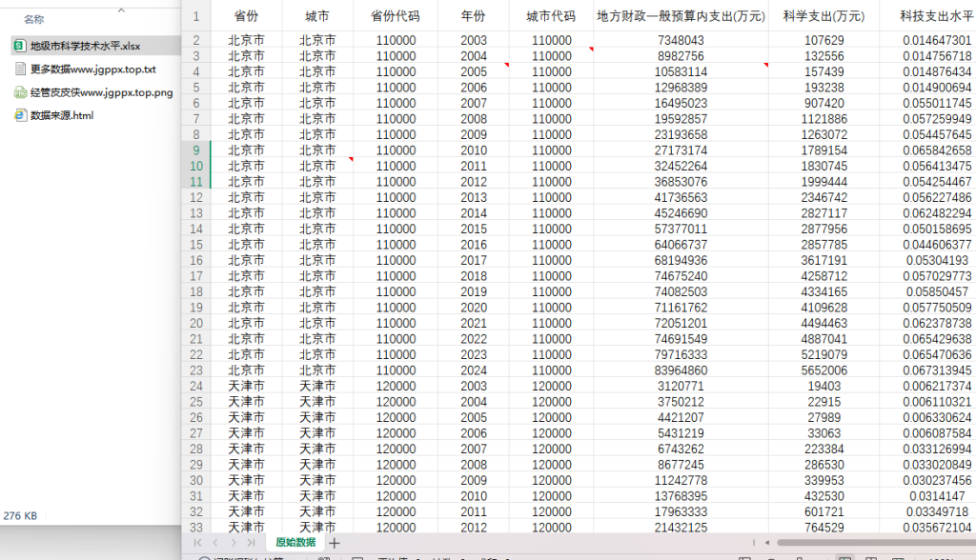Select row header 33
The width and height of the screenshot is (976, 560).
196,527
